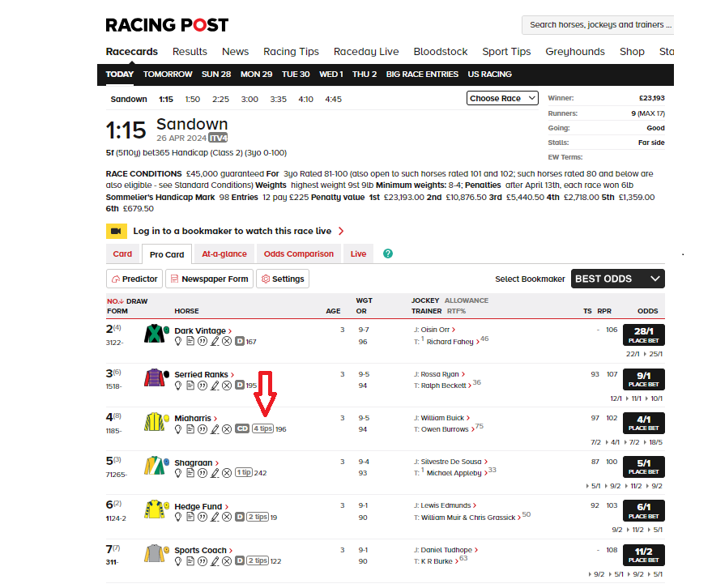Viewport: 712px width, 588px height.
Task: Open the Bloodstock menu item
Action: (441, 52)
